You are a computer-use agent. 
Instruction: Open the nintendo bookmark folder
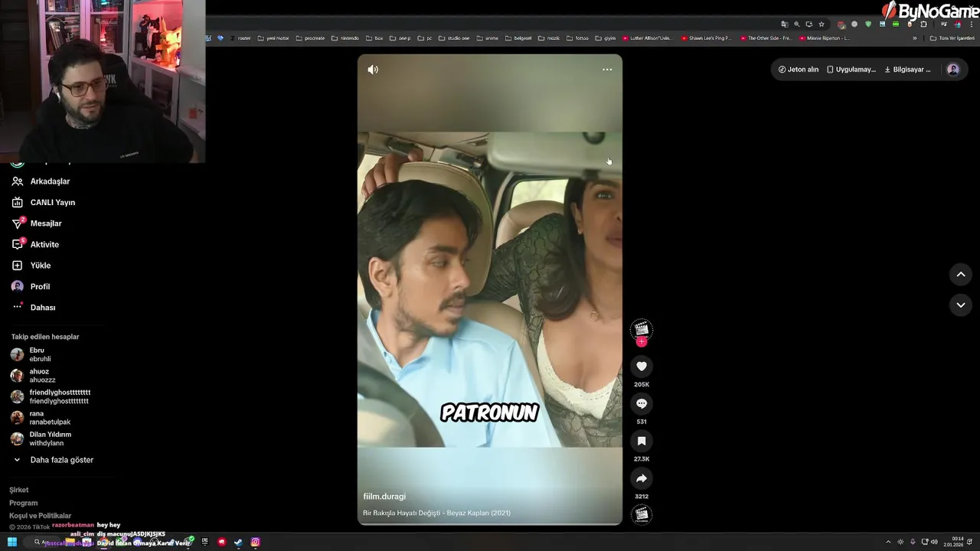(x=345, y=38)
